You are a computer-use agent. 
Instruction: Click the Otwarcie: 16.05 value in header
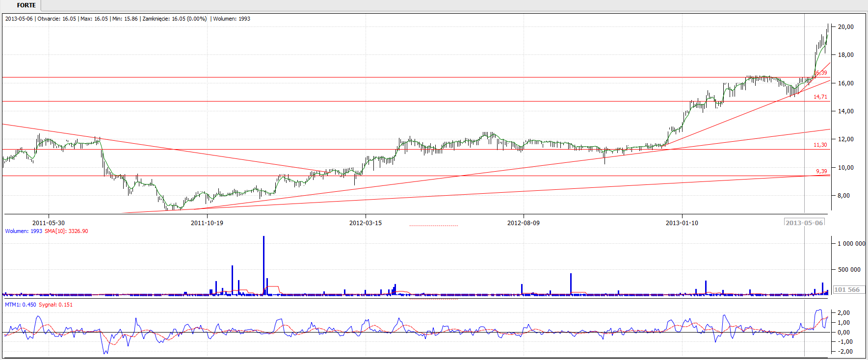point(57,19)
